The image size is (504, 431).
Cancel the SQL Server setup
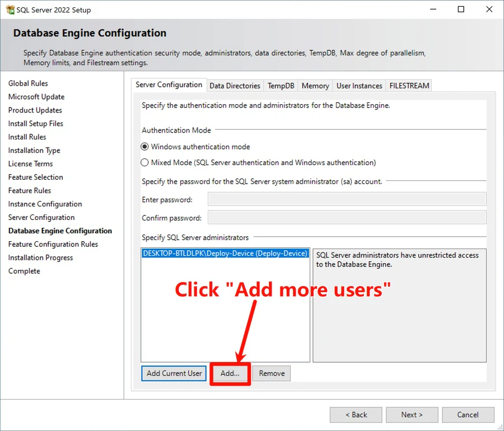[x=468, y=415]
